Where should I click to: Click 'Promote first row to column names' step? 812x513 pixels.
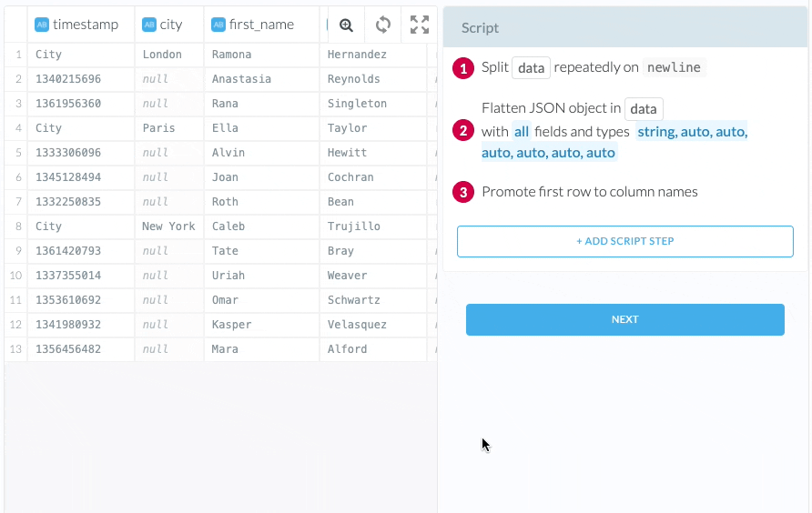[x=589, y=192]
